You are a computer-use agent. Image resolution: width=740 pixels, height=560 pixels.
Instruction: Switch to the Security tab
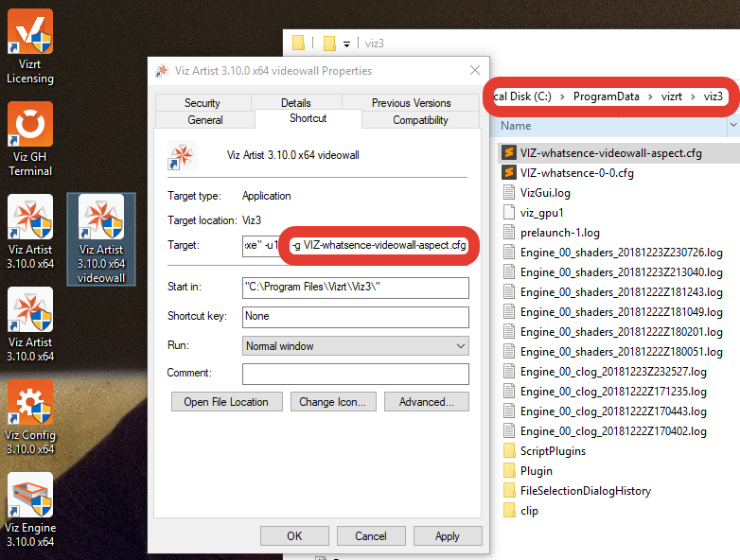[x=203, y=103]
